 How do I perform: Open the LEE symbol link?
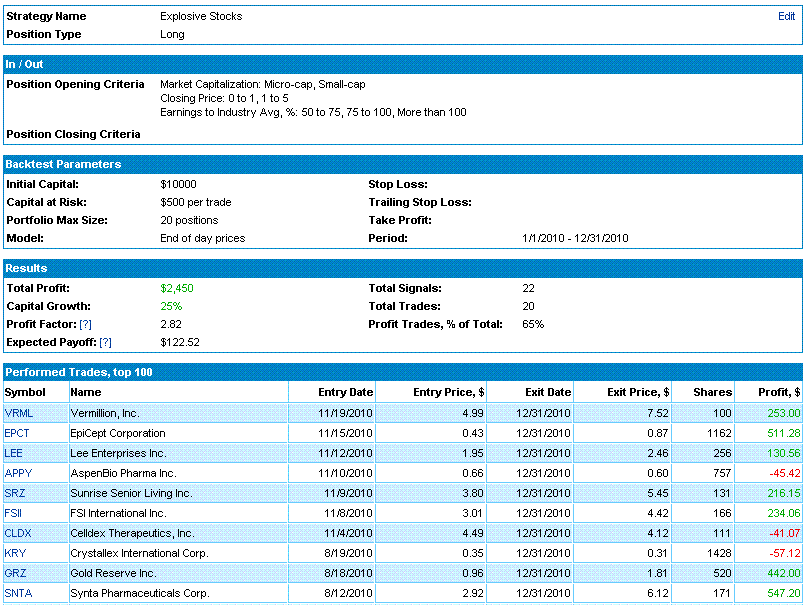[x=13, y=453]
